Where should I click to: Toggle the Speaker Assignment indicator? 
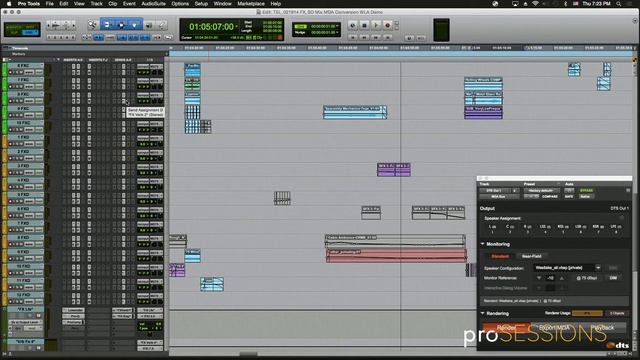click(x=622, y=218)
